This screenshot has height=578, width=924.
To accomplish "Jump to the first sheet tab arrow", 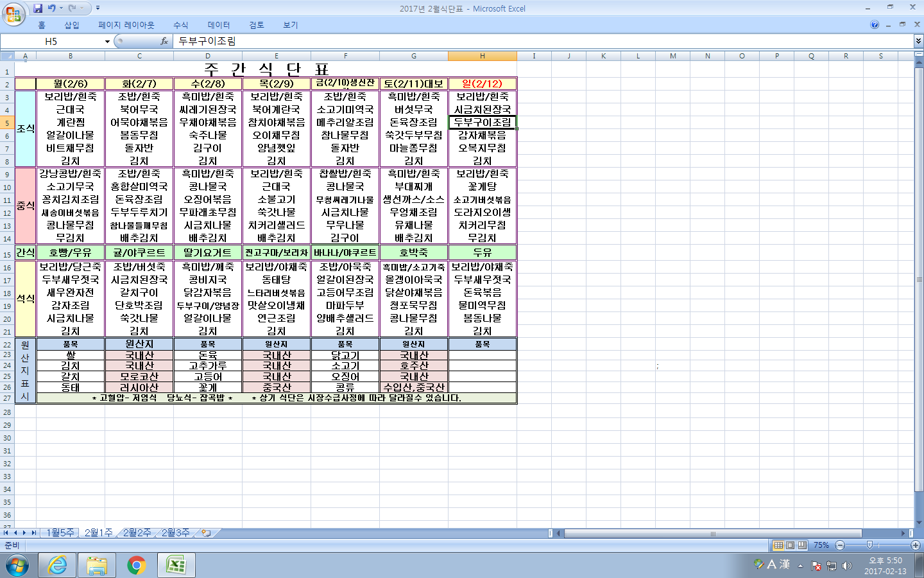I will (x=6, y=533).
